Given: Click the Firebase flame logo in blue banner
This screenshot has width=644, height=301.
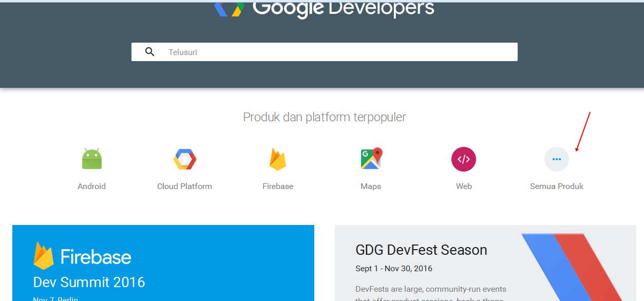Looking at the screenshot, I should [x=44, y=256].
